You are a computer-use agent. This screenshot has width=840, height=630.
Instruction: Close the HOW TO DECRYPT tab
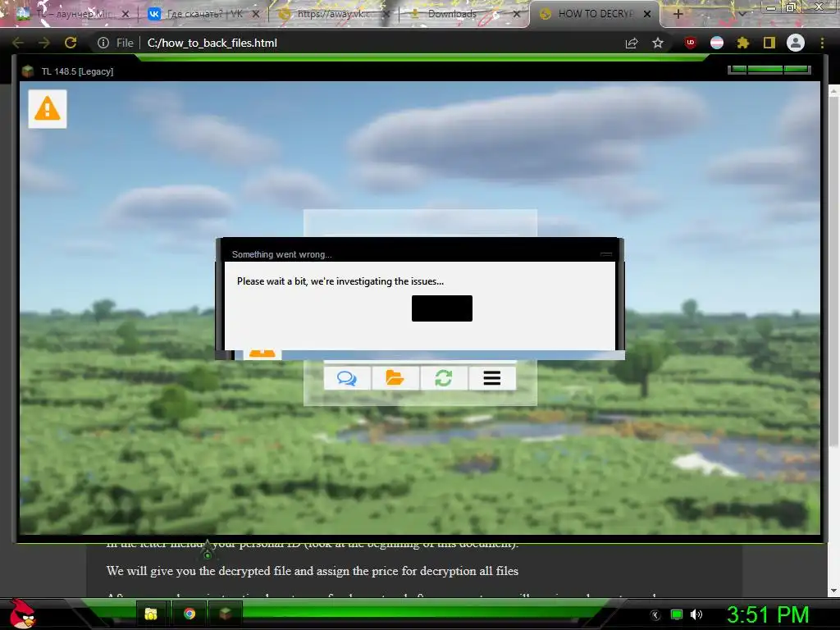pyautogui.click(x=647, y=14)
